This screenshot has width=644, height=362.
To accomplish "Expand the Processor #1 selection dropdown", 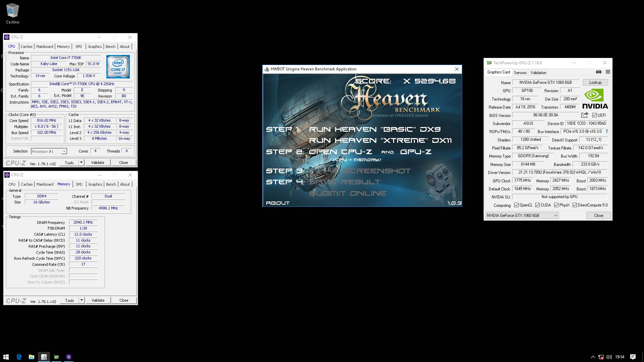I will click(x=64, y=152).
